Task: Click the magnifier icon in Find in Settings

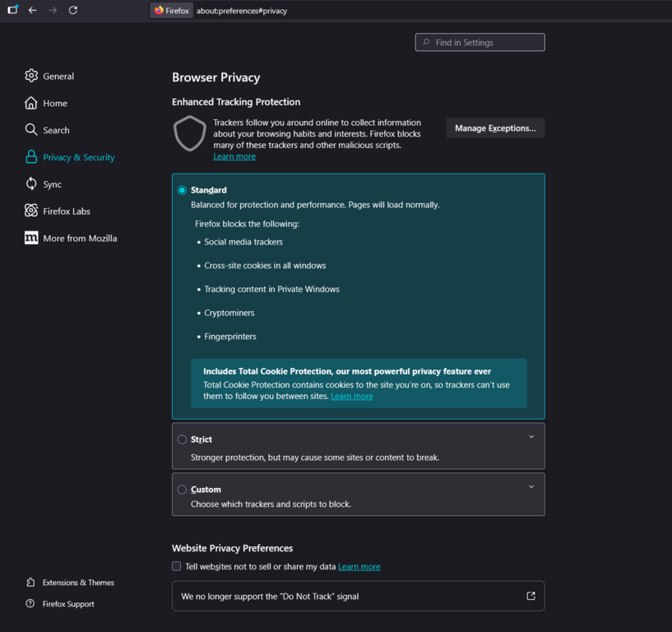Action: pyautogui.click(x=426, y=42)
